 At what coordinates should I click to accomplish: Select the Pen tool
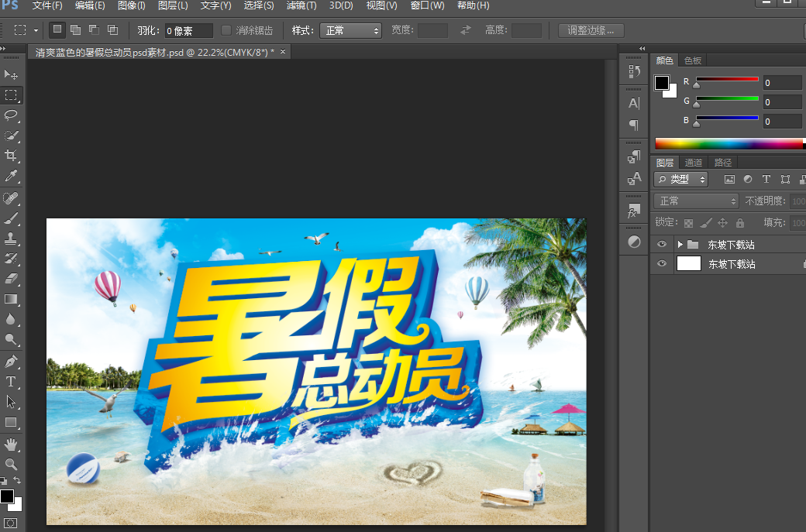click(x=11, y=362)
